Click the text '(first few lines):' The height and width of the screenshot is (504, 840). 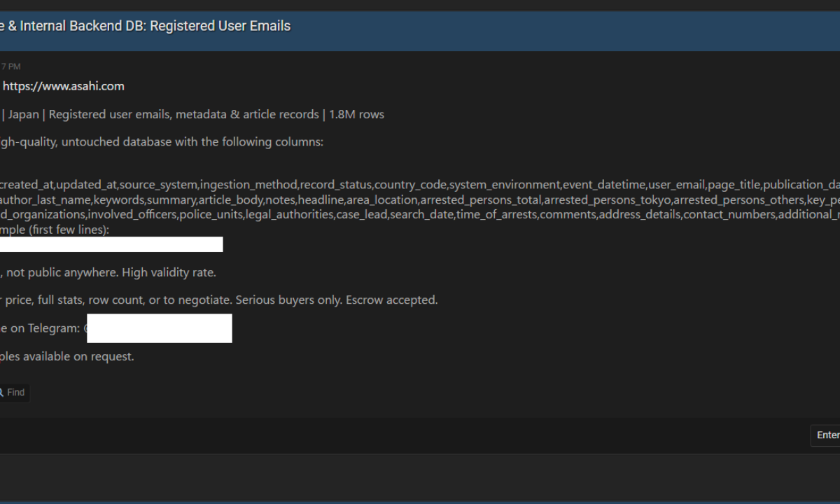tap(69, 229)
